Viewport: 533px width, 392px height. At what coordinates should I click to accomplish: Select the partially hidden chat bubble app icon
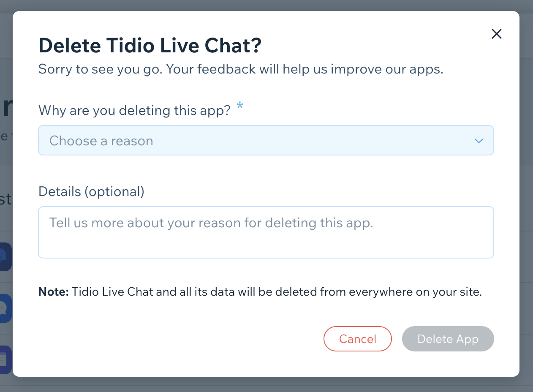pos(6,308)
